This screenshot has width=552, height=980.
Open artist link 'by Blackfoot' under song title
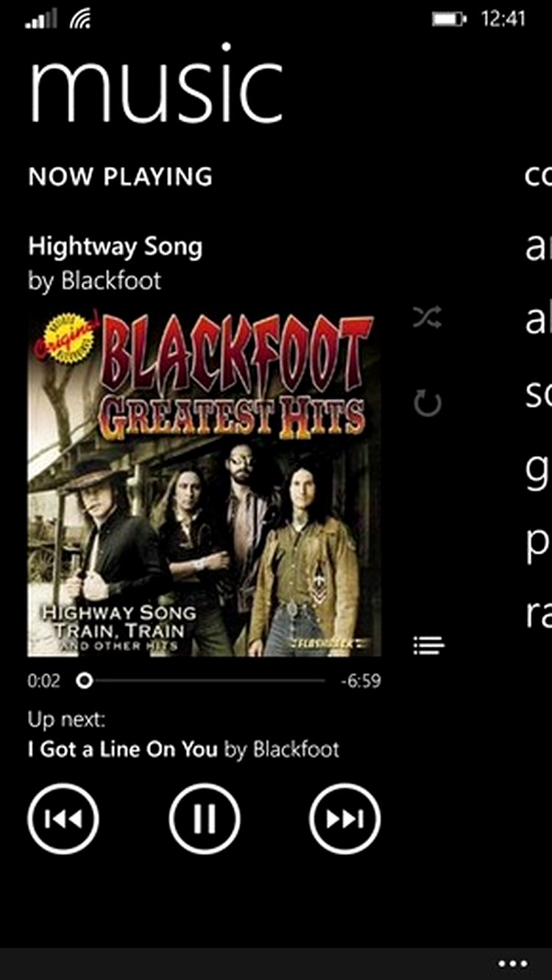(94, 280)
